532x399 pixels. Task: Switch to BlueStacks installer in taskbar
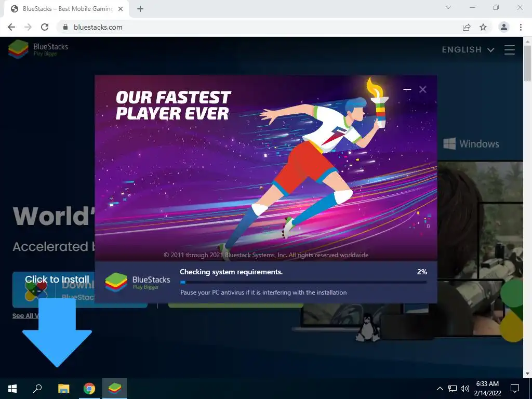point(115,389)
